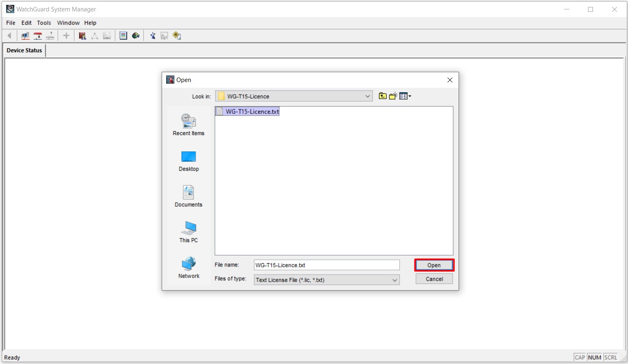Click the Cancel button in the dialog
628x364 pixels.
(434, 279)
